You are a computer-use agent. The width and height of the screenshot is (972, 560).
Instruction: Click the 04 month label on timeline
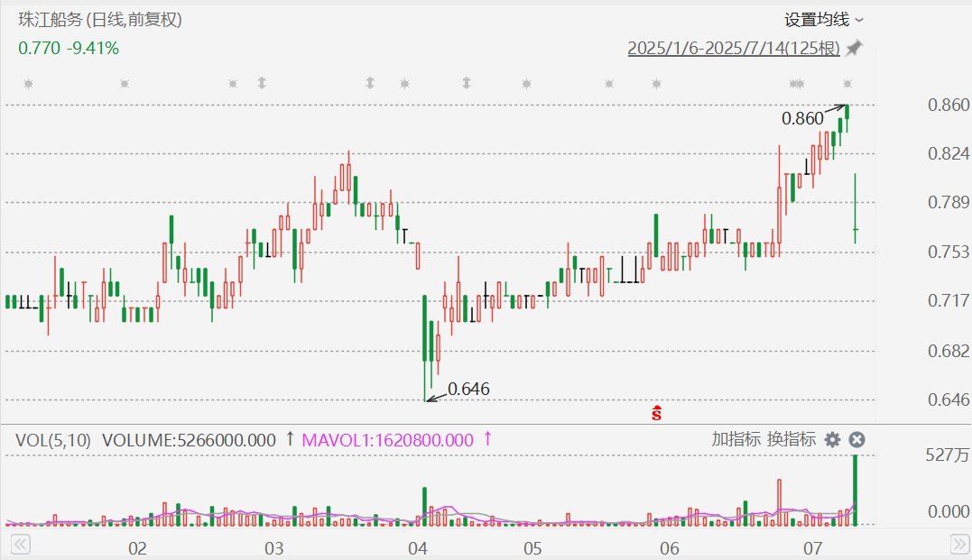pos(417,548)
